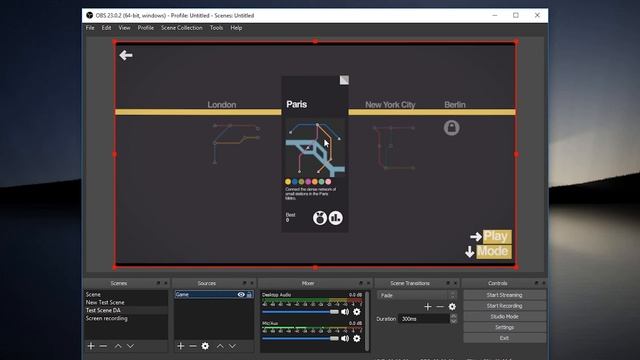Click the Mode button in game preview
The image size is (640, 360).
click(x=493, y=251)
